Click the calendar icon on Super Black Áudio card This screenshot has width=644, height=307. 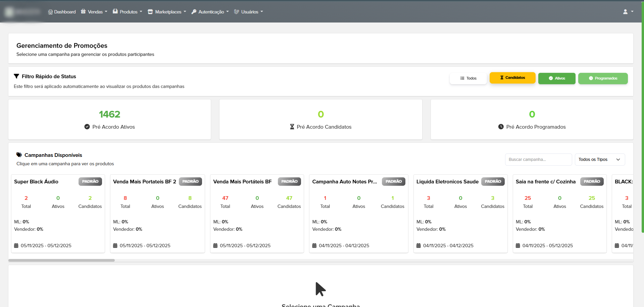(x=15, y=246)
